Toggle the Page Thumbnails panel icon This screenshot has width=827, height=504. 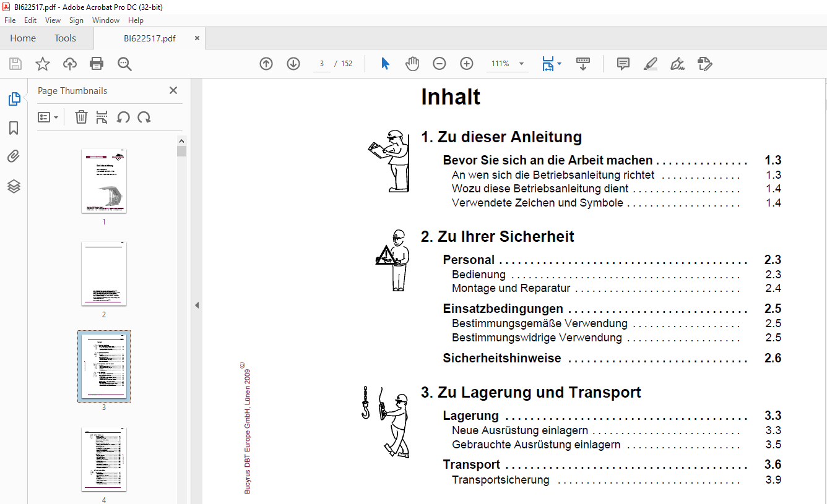[x=14, y=99]
